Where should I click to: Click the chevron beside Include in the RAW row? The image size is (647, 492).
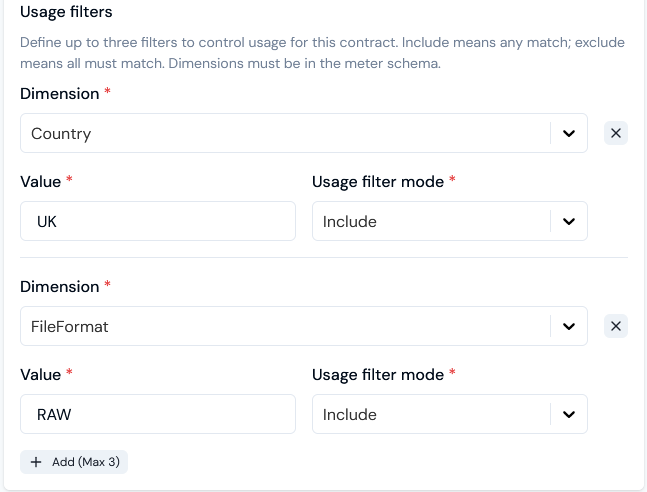[569, 414]
